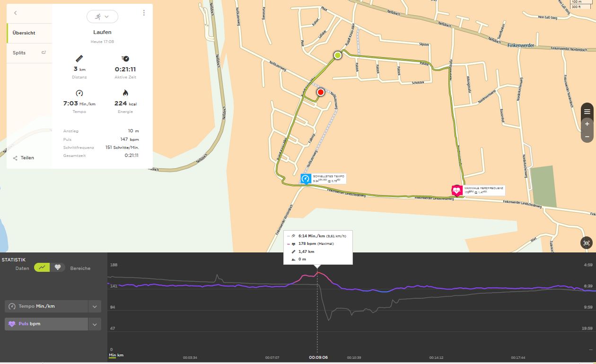
Task: Expand the Tempo Min./km dropdown arrow
Action: pos(95,306)
